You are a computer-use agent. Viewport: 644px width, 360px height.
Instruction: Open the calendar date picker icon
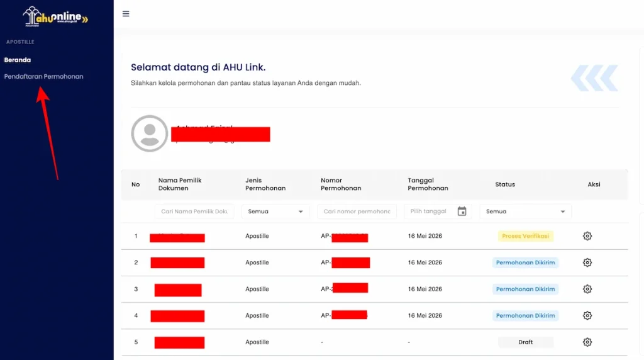pos(462,211)
